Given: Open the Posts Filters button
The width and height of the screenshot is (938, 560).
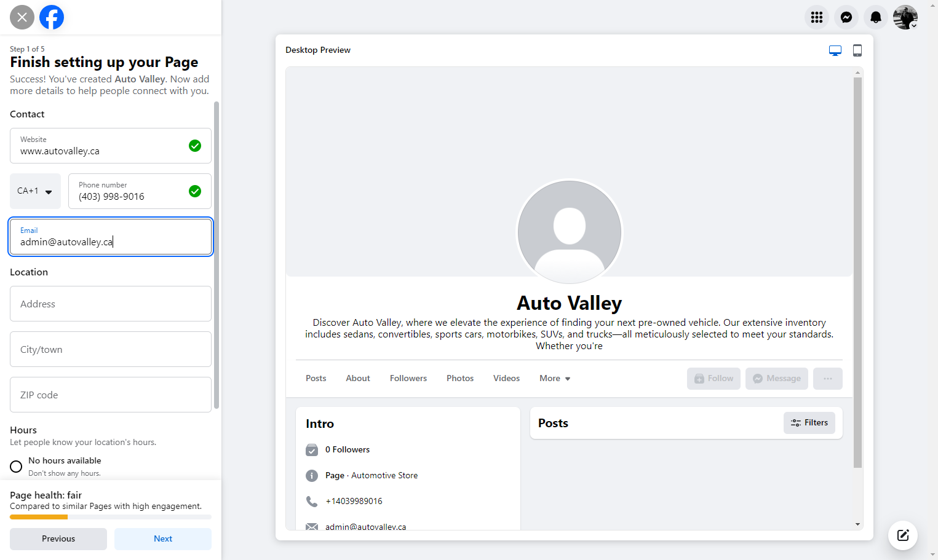Looking at the screenshot, I should pyautogui.click(x=809, y=423).
